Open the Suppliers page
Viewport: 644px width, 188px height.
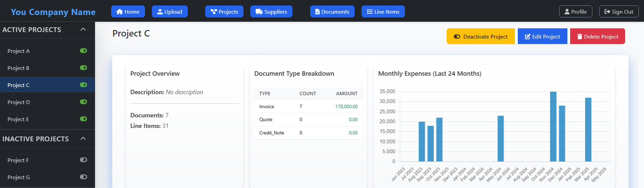point(271,12)
